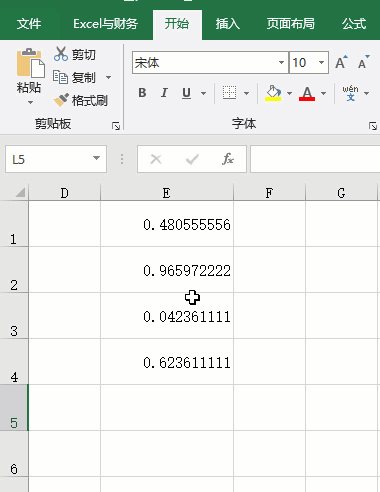Click the cancel (X) formula bar button
Image resolution: width=380 pixels, height=492 pixels.
click(156, 159)
